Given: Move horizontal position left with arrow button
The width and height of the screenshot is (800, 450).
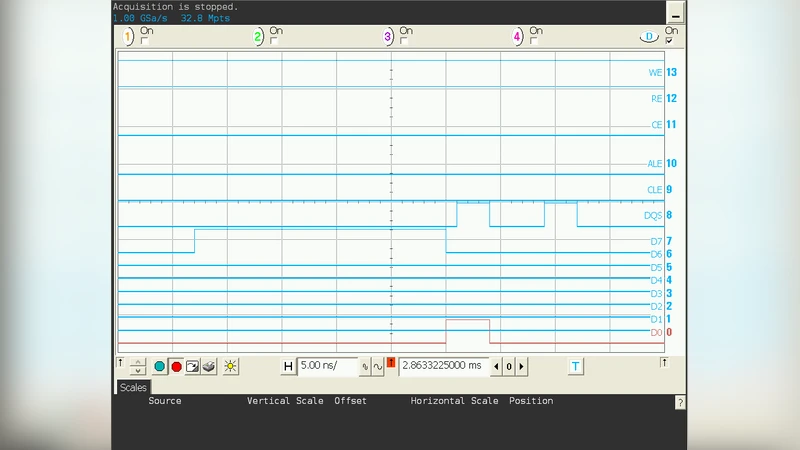Looking at the screenshot, I should pyautogui.click(x=496, y=367).
